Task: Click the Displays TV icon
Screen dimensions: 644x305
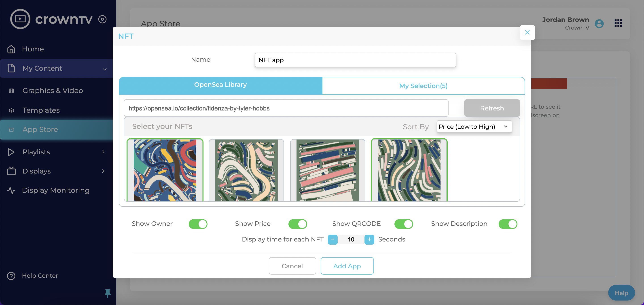Action: pyautogui.click(x=11, y=171)
